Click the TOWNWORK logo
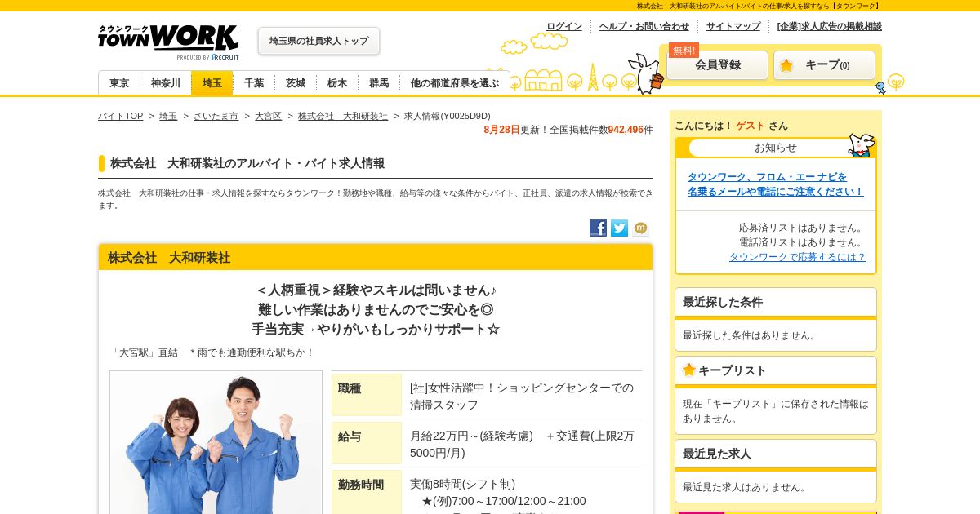Screen dimensions: 980x514 (168, 42)
